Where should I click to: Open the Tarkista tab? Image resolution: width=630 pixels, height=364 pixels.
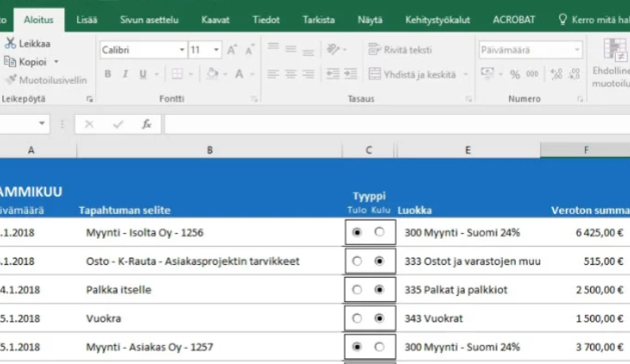point(319,20)
